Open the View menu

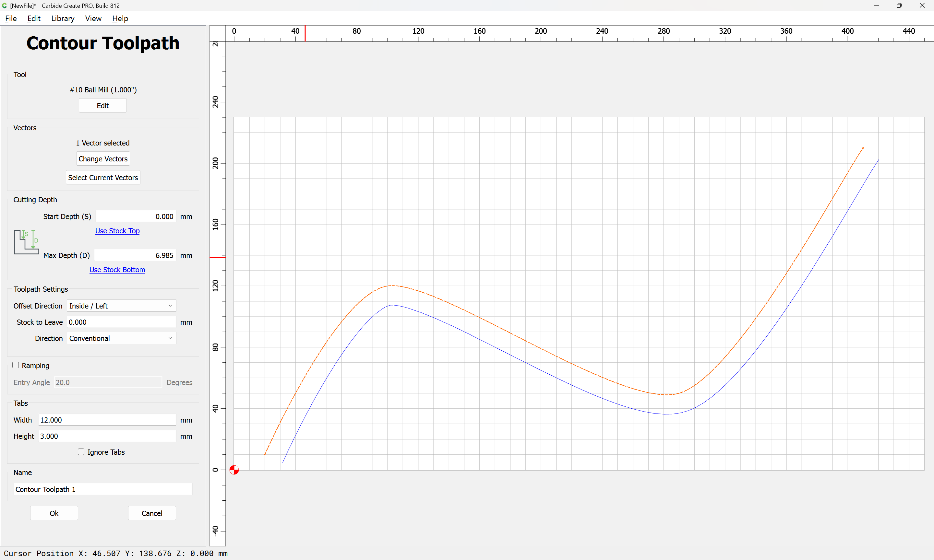click(93, 18)
